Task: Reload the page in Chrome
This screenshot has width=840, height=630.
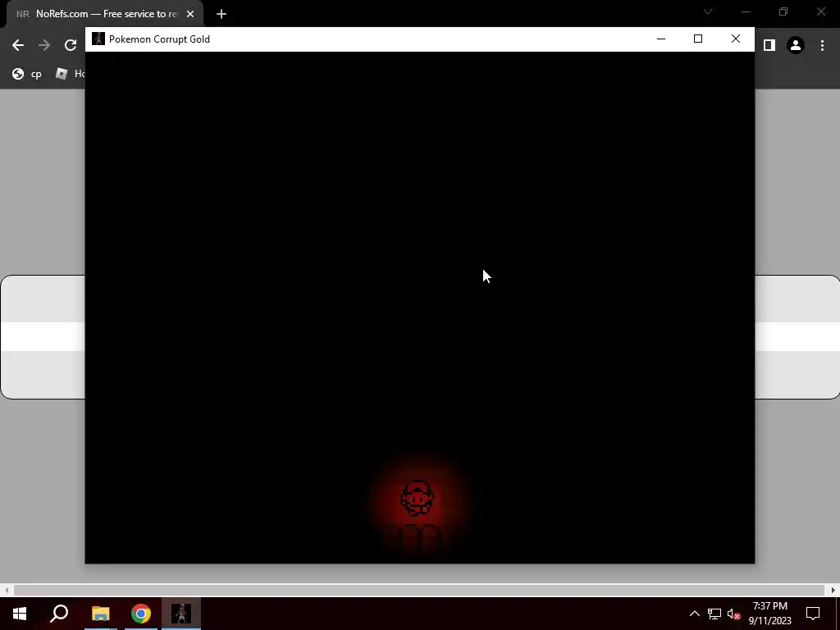Action: click(x=71, y=46)
